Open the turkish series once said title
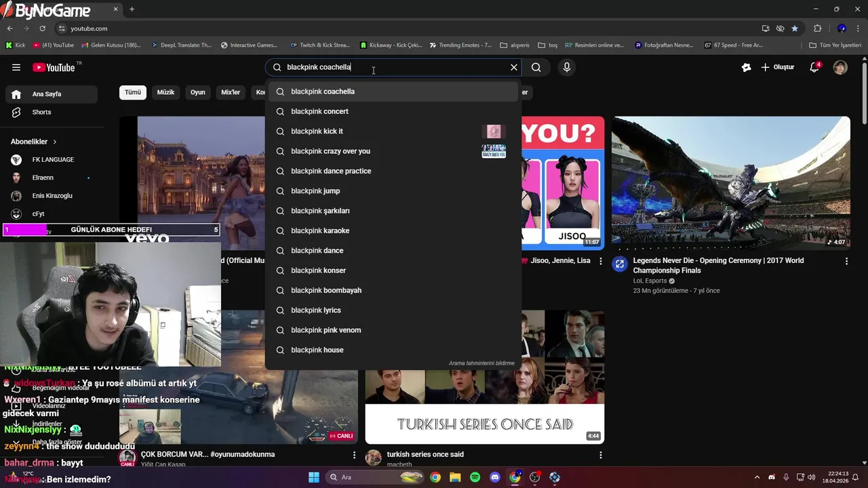Viewport: 868px width, 488px height. [425, 454]
